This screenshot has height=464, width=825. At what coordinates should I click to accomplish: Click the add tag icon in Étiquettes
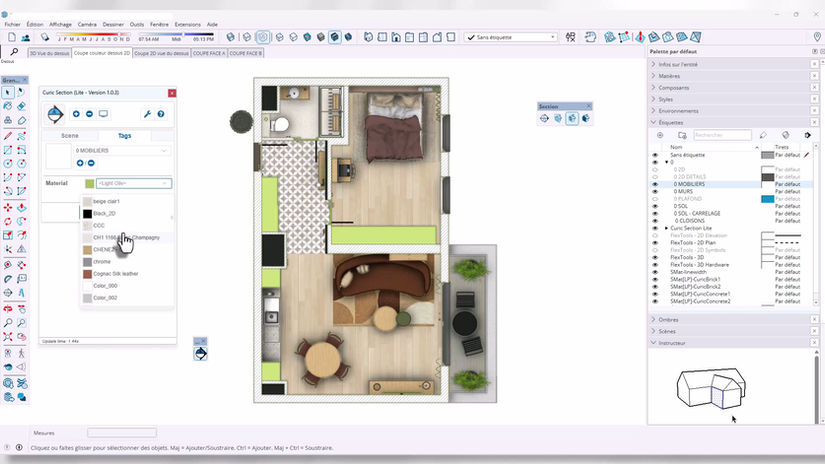(x=660, y=135)
